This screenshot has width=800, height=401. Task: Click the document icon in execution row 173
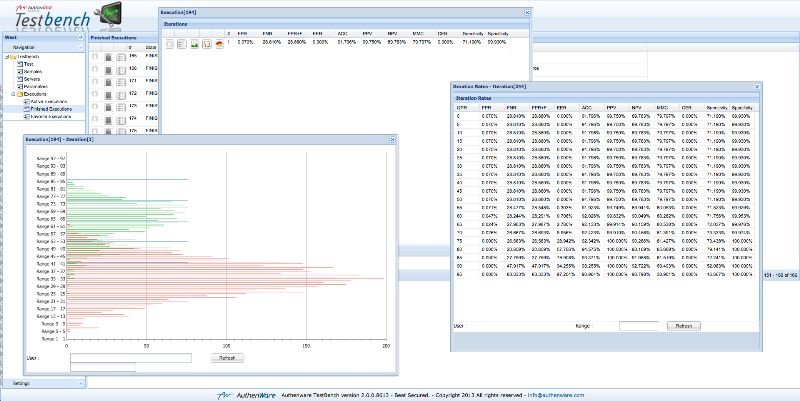108,108
